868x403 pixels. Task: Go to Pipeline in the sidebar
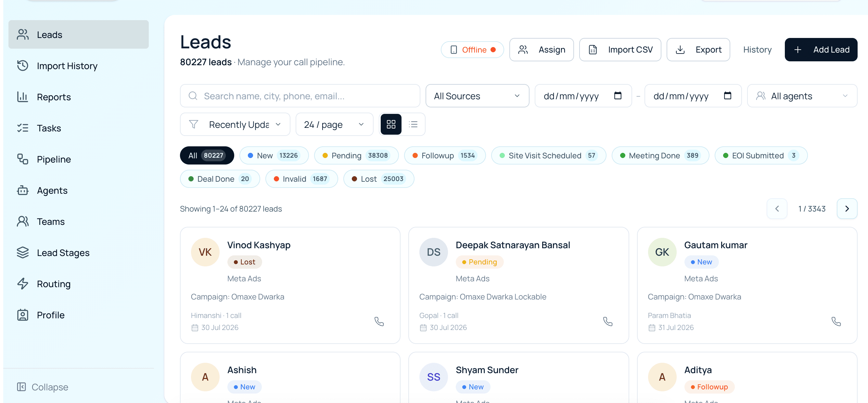coord(79,159)
